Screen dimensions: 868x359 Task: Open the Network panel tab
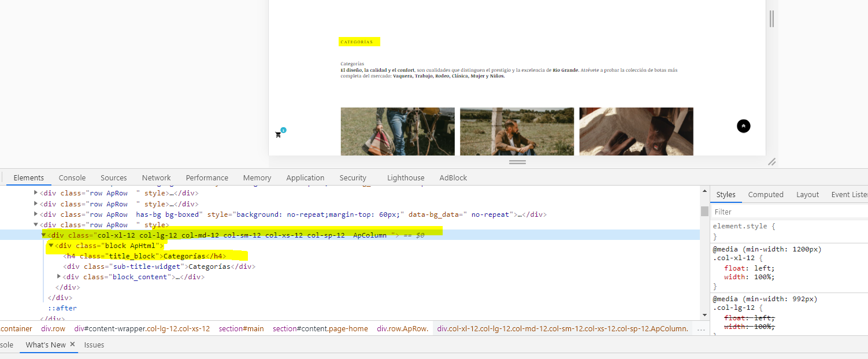157,177
